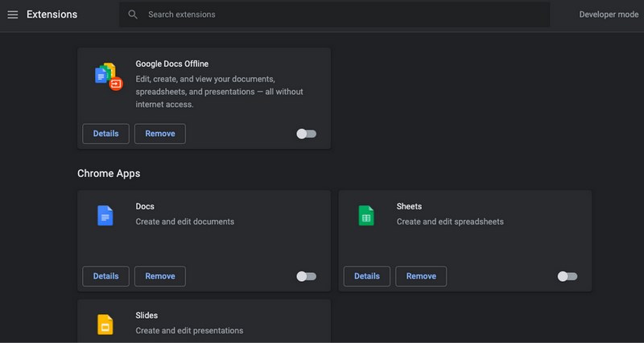Focus the Search extensions field
The image size is (644, 343).
(x=334, y=14)
